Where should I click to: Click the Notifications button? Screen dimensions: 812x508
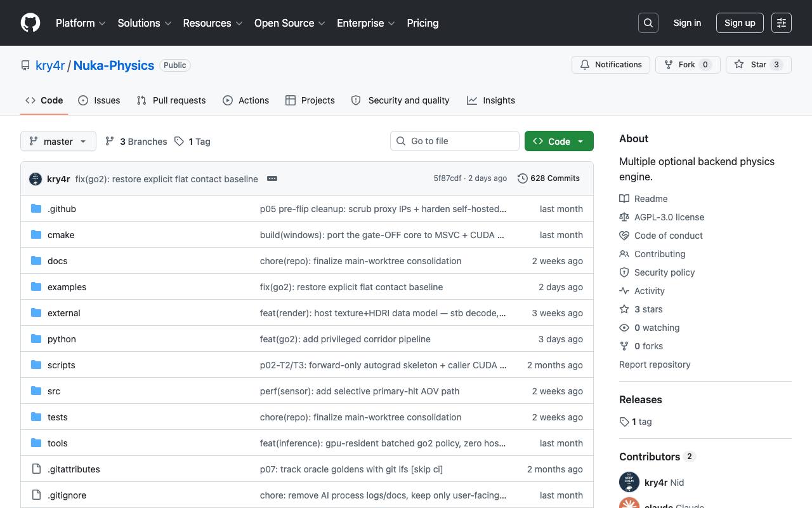tap(611, 65)
